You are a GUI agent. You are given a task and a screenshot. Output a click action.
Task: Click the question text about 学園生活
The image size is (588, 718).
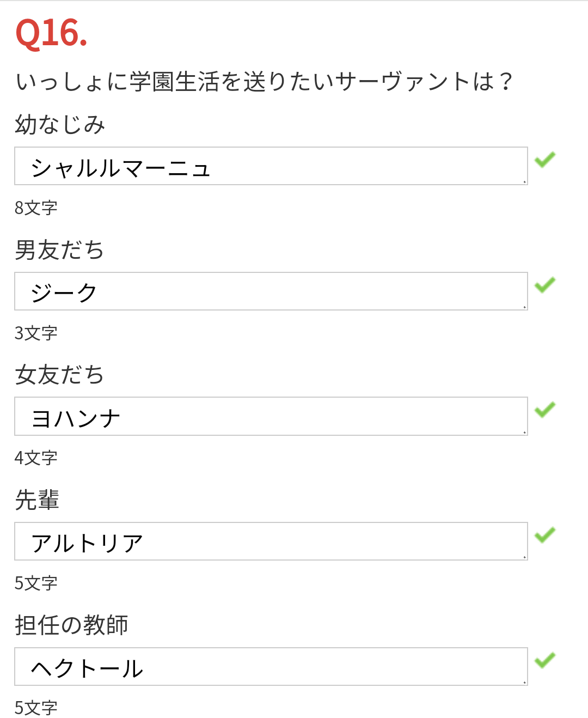[264, 82]
